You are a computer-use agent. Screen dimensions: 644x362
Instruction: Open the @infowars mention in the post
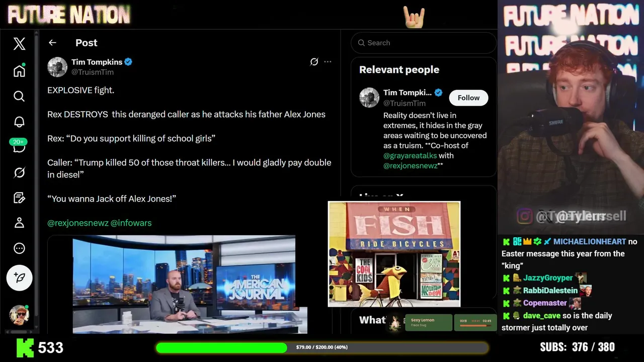(x=131, y=223)
